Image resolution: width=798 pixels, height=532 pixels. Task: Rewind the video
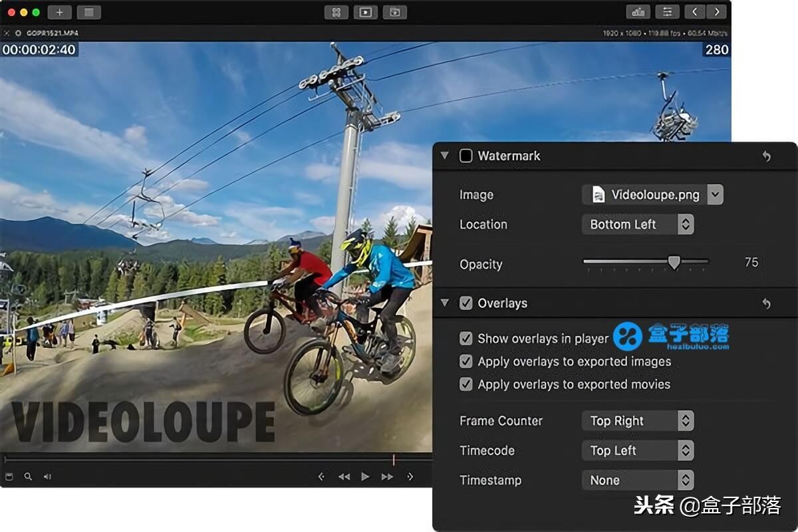point(344,476)
